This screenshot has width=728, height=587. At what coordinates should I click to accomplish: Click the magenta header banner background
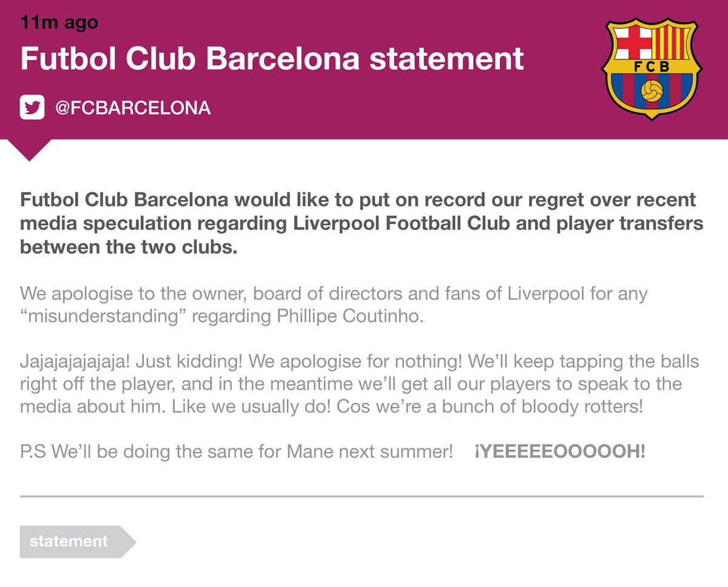364,70
